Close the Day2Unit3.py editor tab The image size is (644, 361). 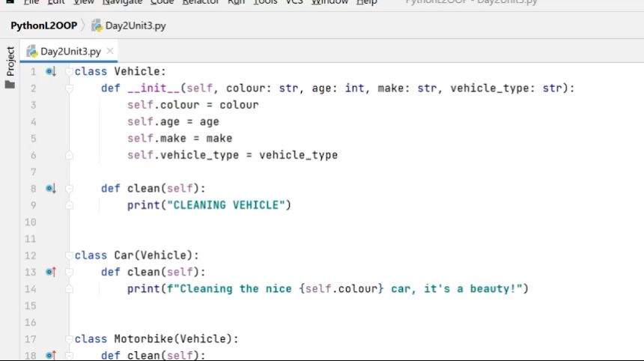(110, 51)
